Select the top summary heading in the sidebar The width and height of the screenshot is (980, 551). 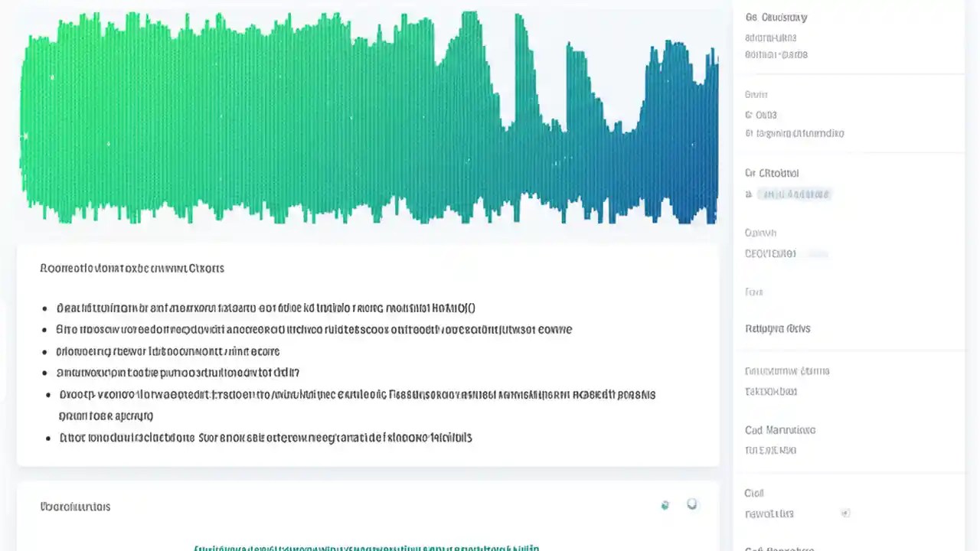[776, 17]
